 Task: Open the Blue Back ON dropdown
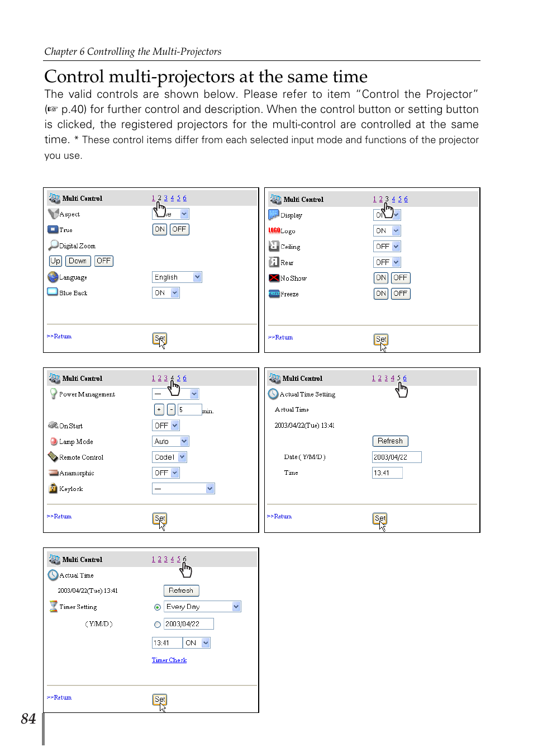tap(166, 292)
